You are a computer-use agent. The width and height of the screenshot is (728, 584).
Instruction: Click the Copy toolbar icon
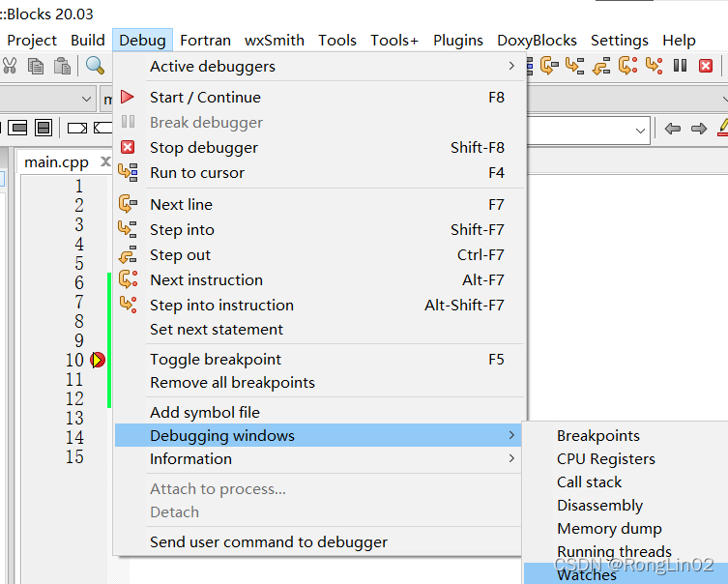36,66
